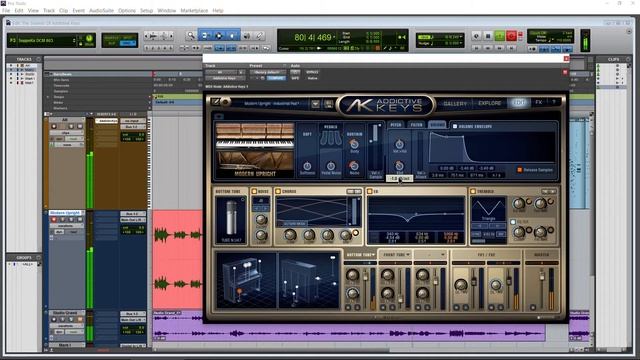
Task: Toggle the filter checkbox in the Tremolo section
Action: [x=513, y=222]
